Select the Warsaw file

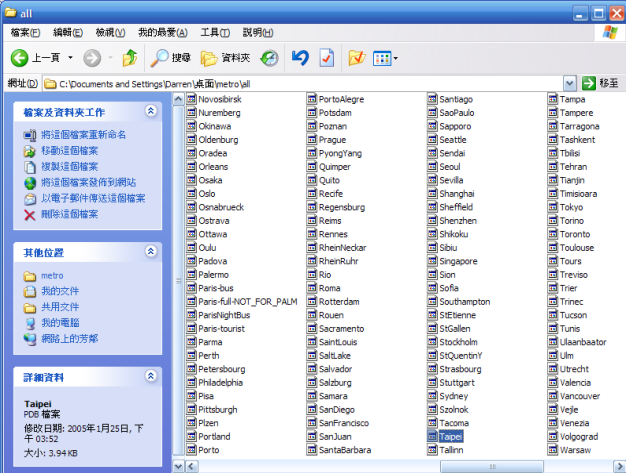[x=569, y=450]
